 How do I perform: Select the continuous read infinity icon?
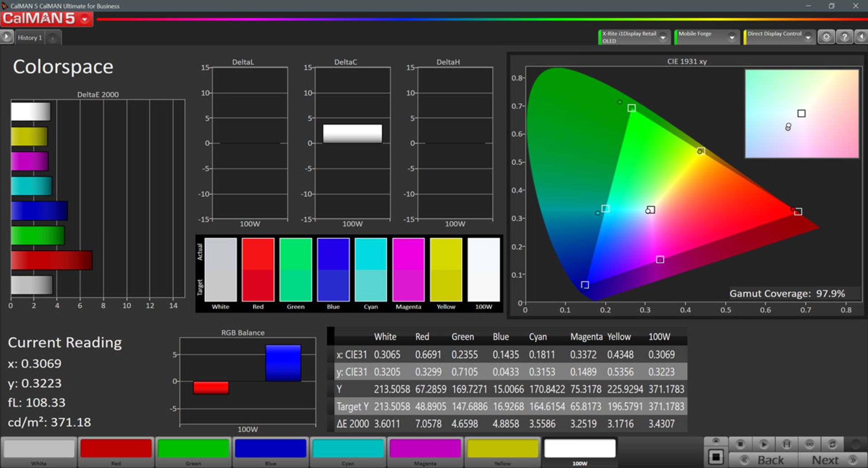tap(810, 444)
